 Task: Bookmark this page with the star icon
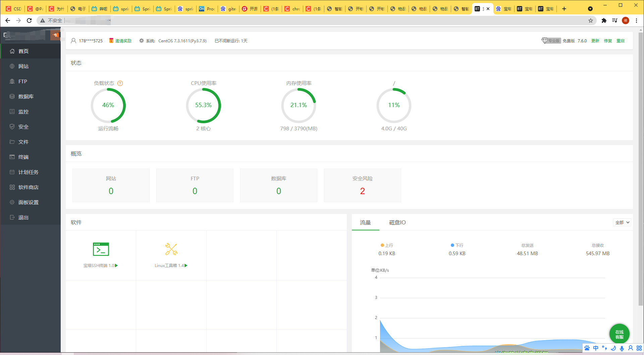590,20
